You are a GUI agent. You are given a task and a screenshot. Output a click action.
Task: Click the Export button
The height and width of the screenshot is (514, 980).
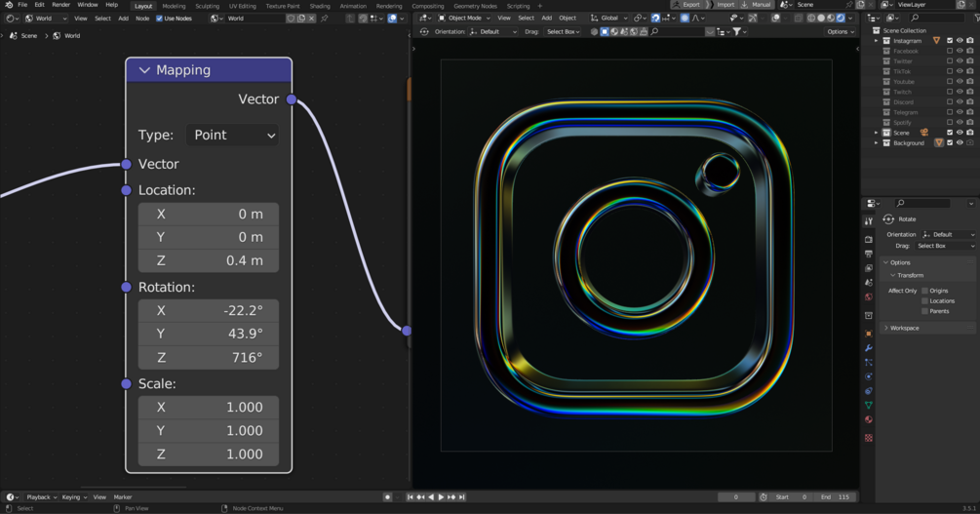[686, 4]
